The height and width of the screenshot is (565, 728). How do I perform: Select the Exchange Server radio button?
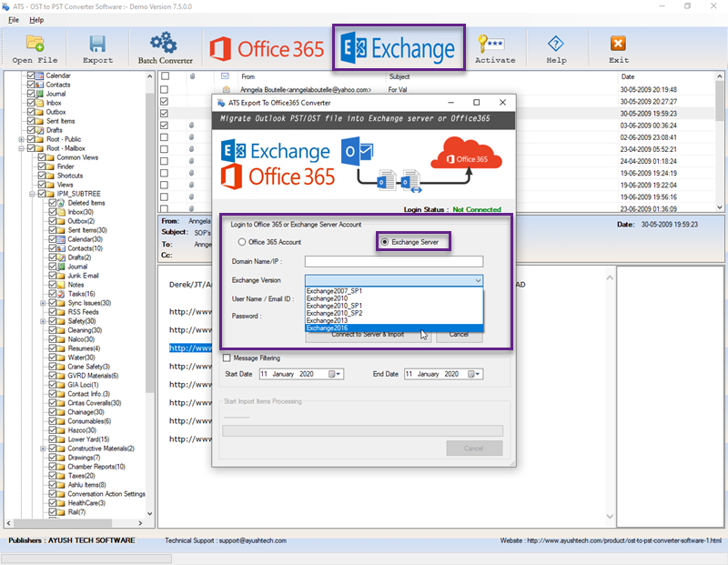386,242
